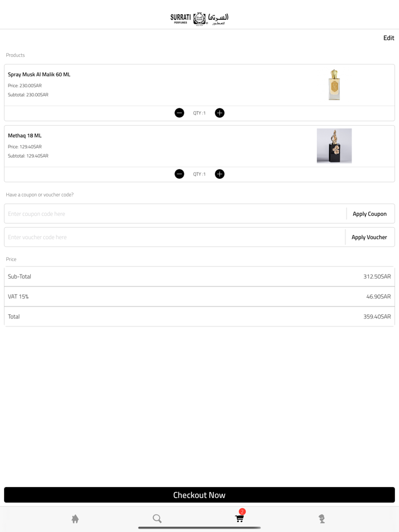Viewport: 399px width, 532px height.
Task: Open Spray Musk Al Malik product image
Action: 334,84
